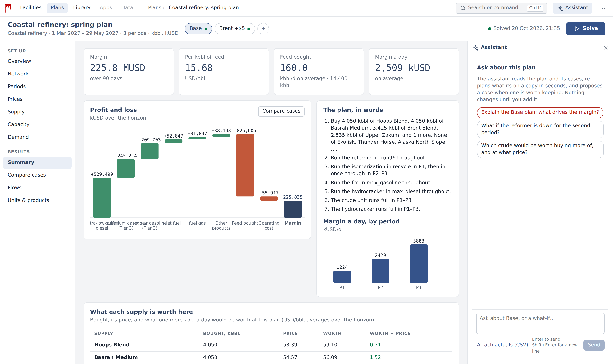Open the Apps menu item

point(106,8)
